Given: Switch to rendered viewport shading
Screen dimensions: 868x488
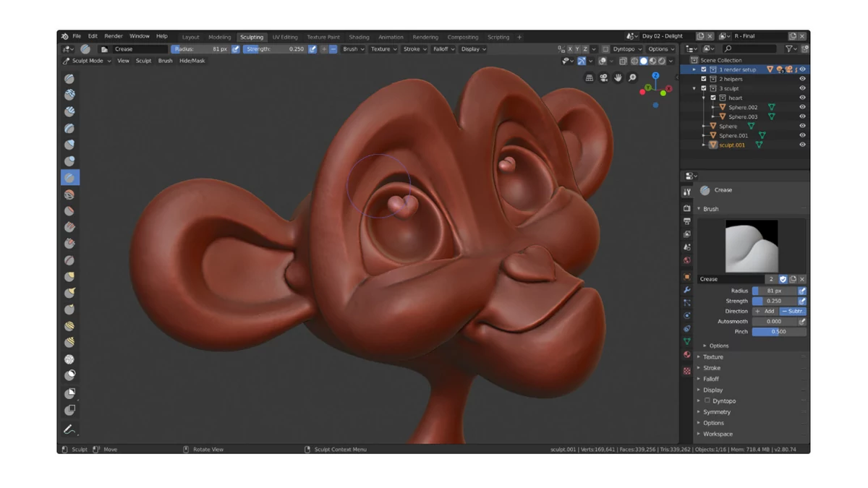Looking at the screenshot, I should click(662, 61).
